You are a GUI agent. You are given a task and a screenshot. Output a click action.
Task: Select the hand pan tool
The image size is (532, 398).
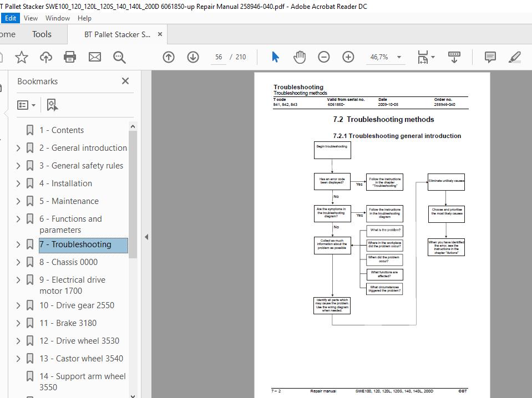click(300, 57)
